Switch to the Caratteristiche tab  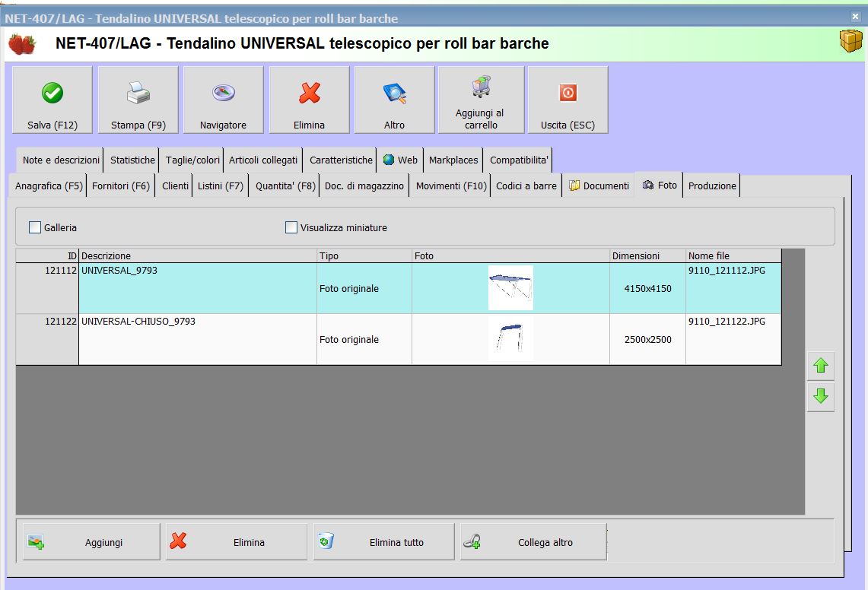click(x=341, y=160)
